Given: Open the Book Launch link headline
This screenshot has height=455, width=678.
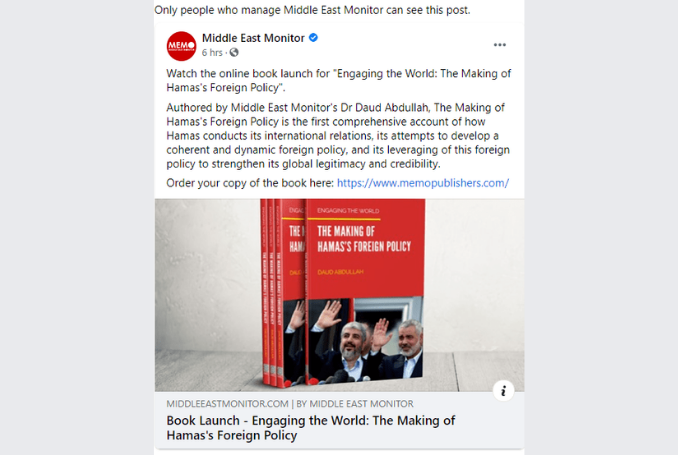Looking at the screenshot, I should point(310,428).
